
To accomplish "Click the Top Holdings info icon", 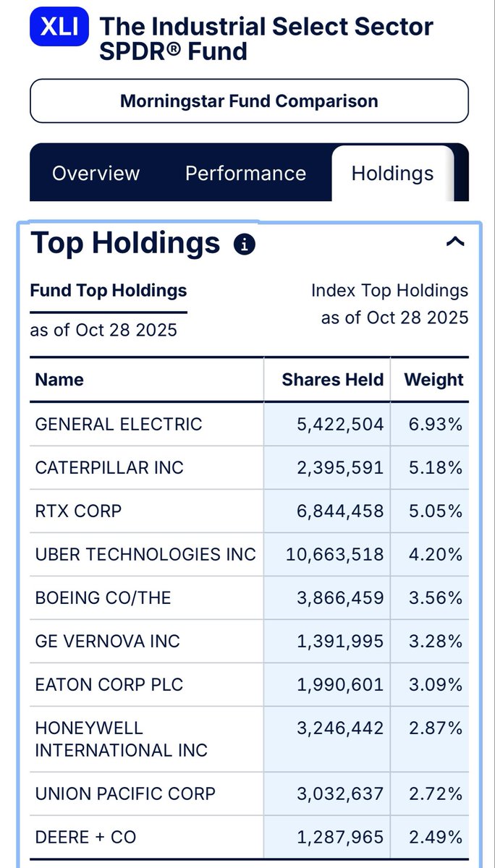I will click(245, 244).
